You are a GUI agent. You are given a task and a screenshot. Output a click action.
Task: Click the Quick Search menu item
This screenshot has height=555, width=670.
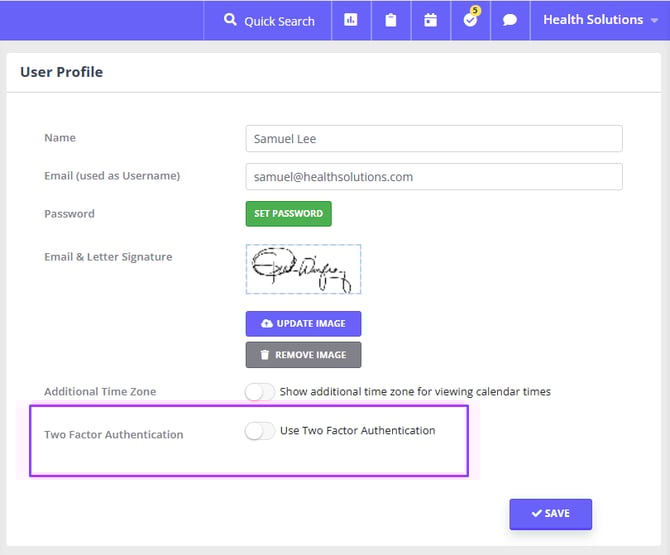268,20
